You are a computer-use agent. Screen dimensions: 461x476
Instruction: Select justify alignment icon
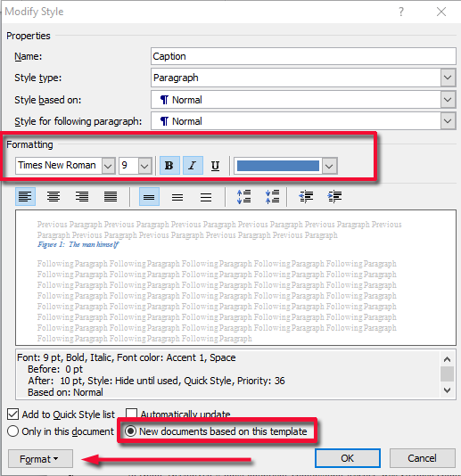[x=111, y=196]
